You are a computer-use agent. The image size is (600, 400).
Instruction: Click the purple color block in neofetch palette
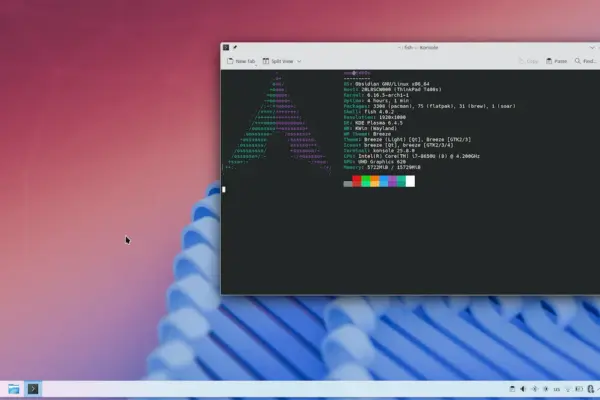(x=393, y=181)
